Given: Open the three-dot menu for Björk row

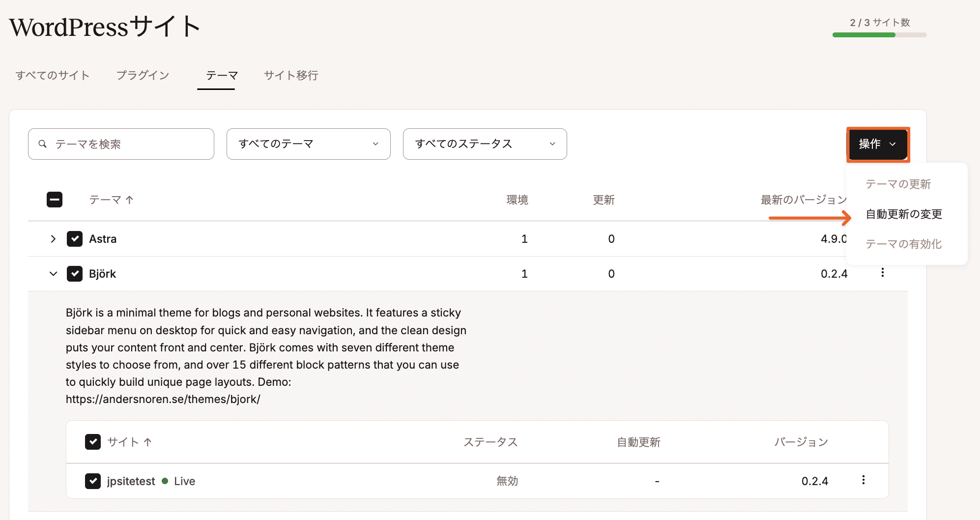Looking at the screenshot, I should click(x=883, y=273).
